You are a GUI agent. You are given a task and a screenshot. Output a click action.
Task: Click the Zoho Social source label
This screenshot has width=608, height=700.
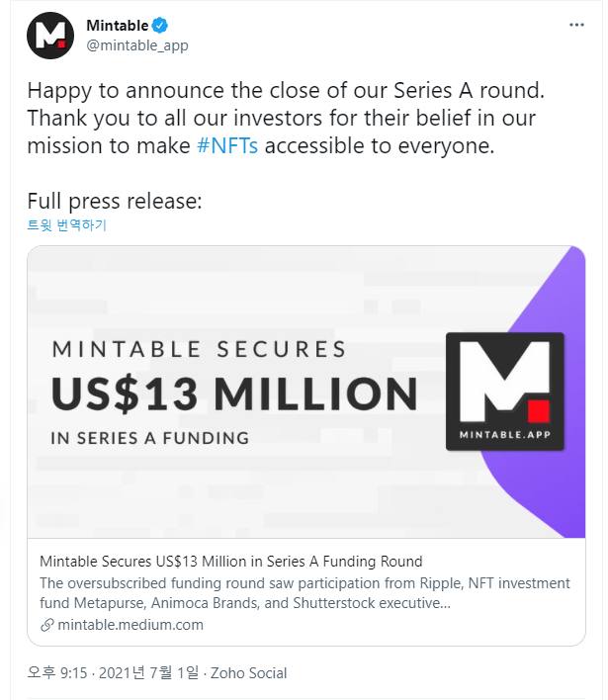coord(249,673)
